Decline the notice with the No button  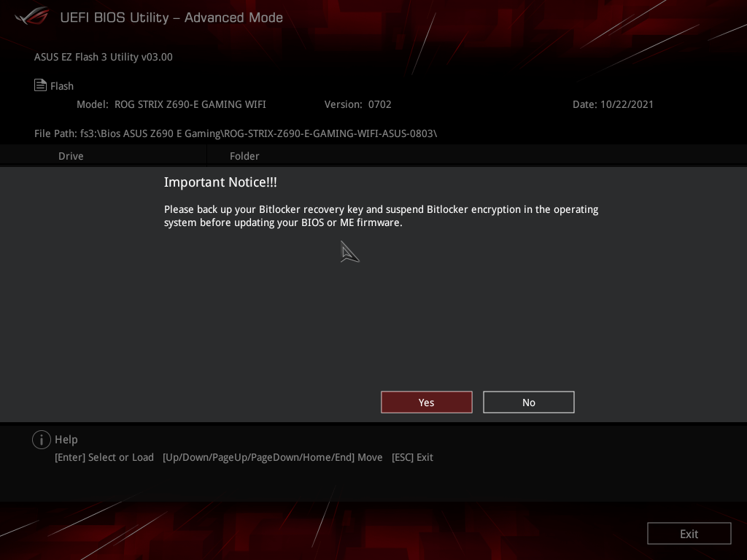(x=528, y=402)
